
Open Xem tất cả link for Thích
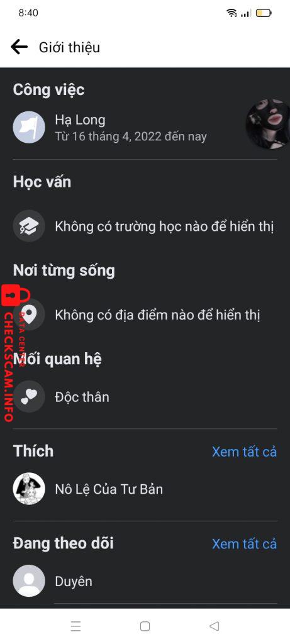click(x=245, y=452)
